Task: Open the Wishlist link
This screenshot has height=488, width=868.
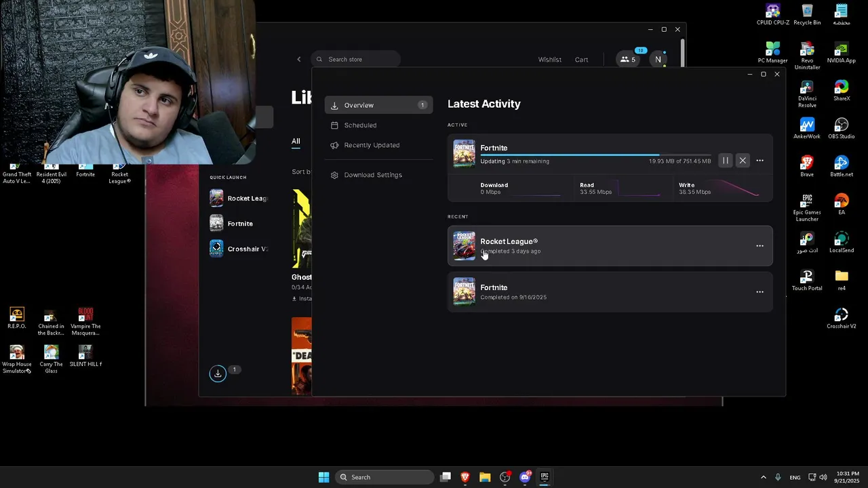Action: [549, 60]
